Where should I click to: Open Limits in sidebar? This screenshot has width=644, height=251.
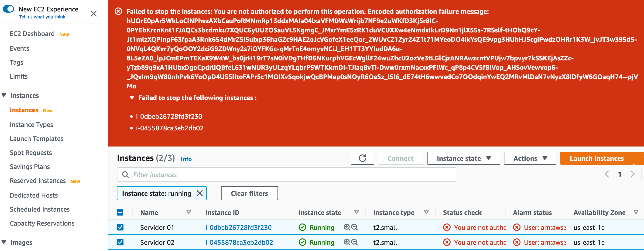click(x=19, y=76)
